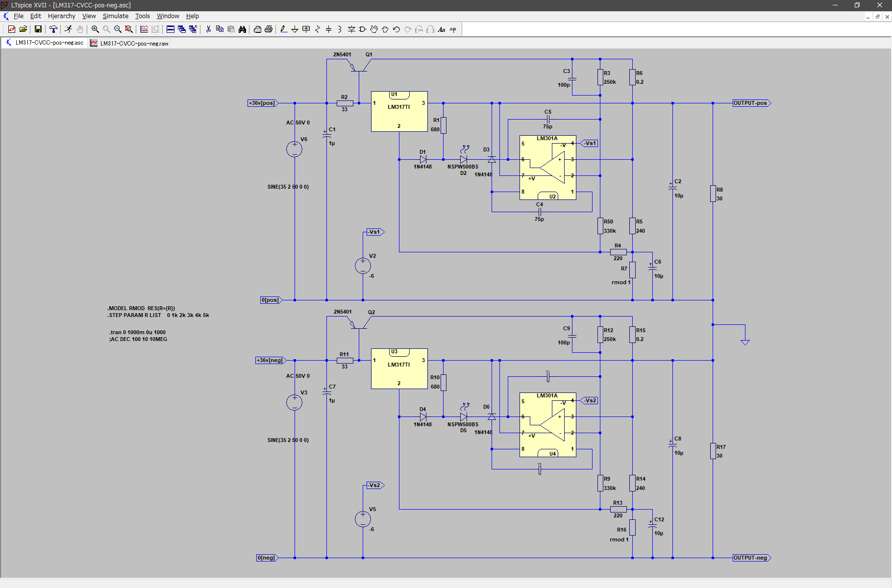
Task: Open the View menu
Action: click(89, 16)
